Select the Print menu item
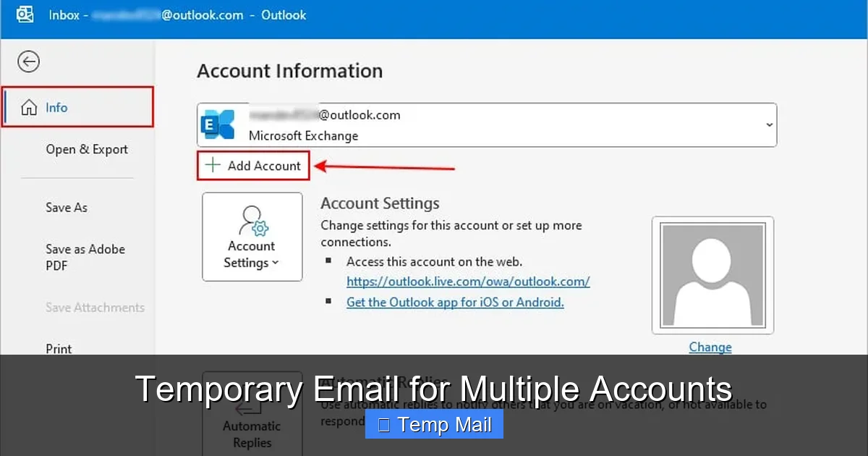The height and width of the screenshot is (456, 868). pos(59,349)
